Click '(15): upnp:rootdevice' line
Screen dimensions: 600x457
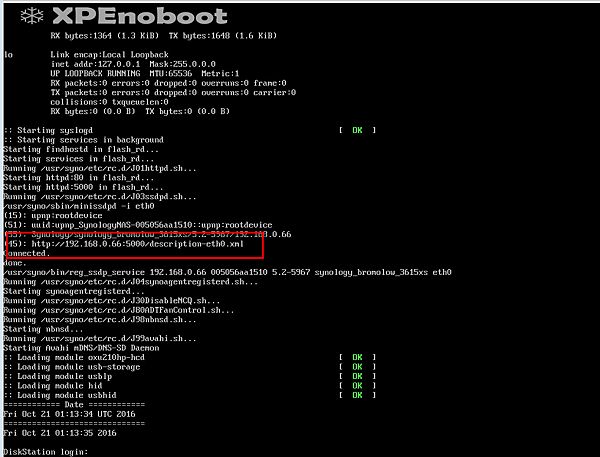click(53, 216)
